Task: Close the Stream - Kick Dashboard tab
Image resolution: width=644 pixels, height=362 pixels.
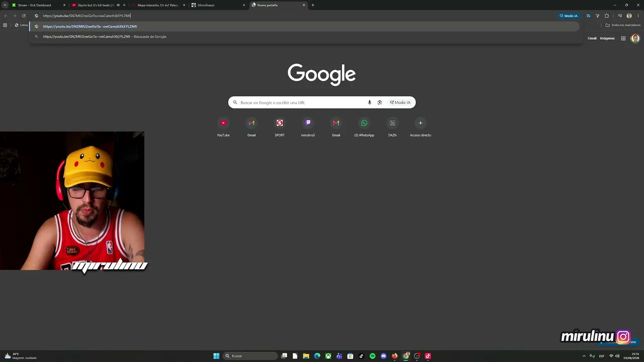Action: tap(64, 5)
